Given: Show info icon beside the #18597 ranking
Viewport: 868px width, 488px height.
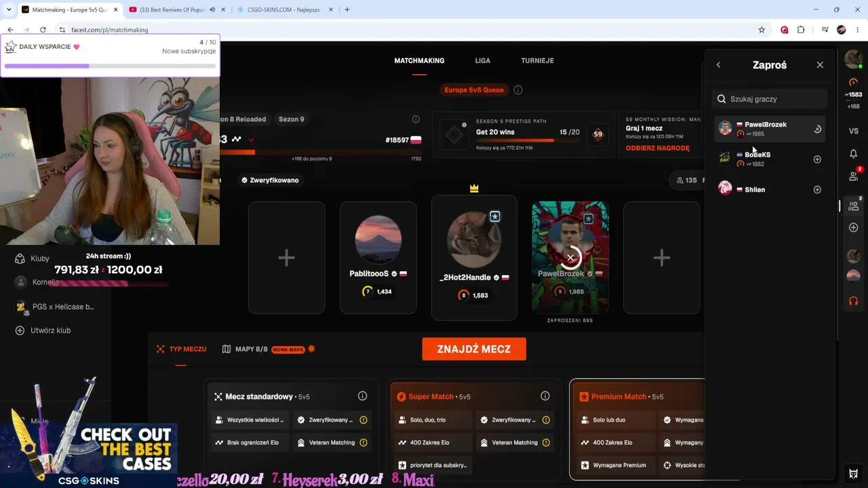Looking at the screenshot, I should 416,119.
